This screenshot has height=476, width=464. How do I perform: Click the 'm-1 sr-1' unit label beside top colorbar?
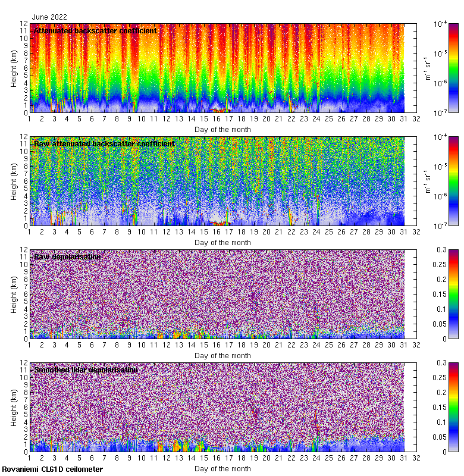(x=427, y=68)
